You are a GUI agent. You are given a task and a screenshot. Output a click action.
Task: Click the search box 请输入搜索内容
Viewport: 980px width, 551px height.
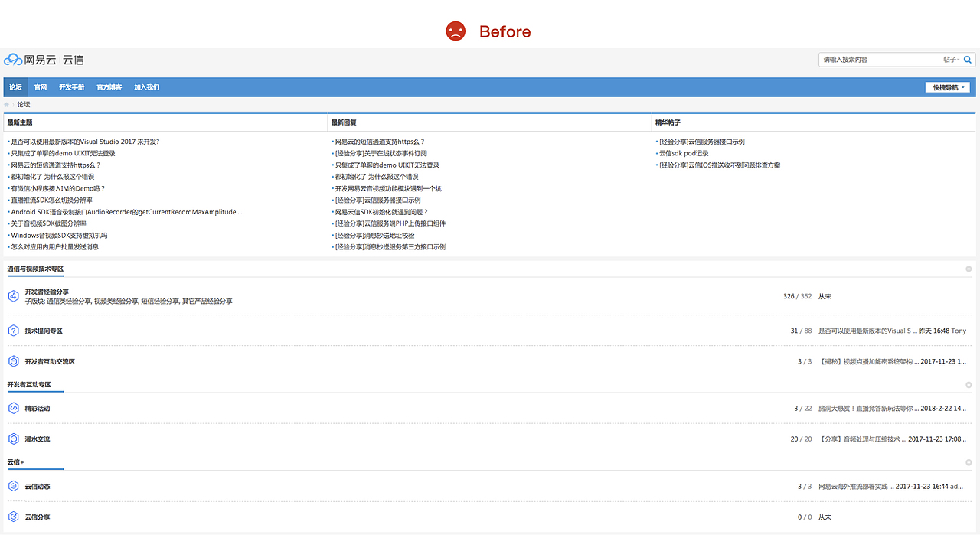pyautogui.click(x=880, y=60)
